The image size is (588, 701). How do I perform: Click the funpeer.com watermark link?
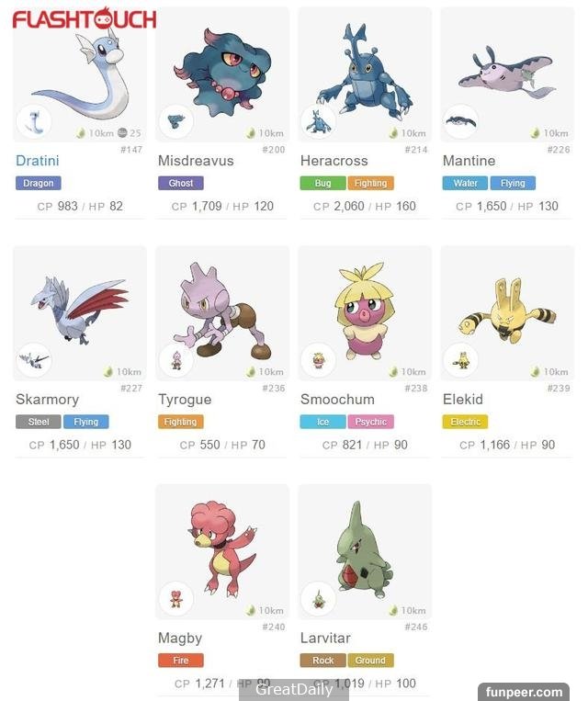click(524, 692)
